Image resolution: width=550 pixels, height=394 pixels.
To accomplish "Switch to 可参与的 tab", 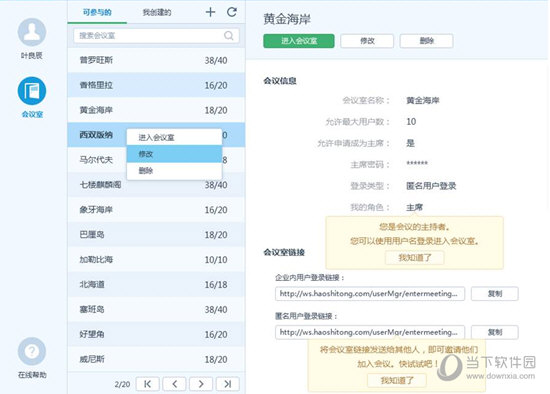I will click(97, 12).
